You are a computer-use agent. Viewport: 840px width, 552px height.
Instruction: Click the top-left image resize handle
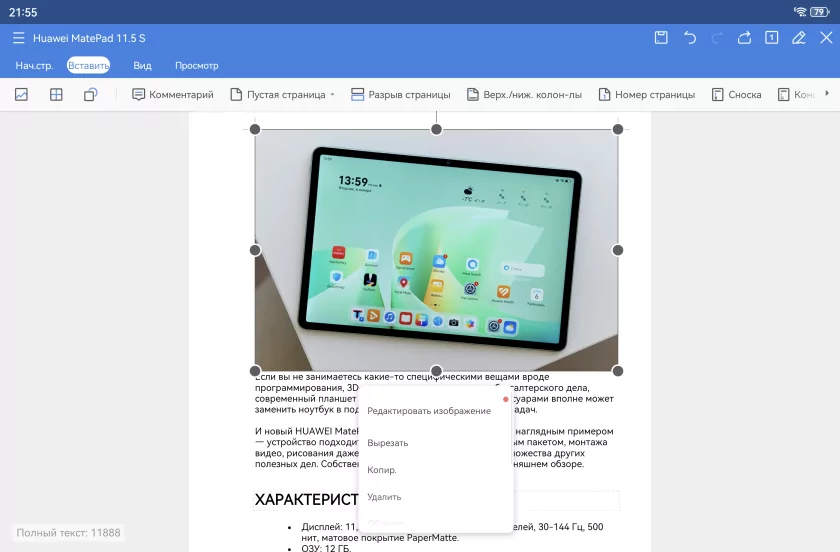255,129
